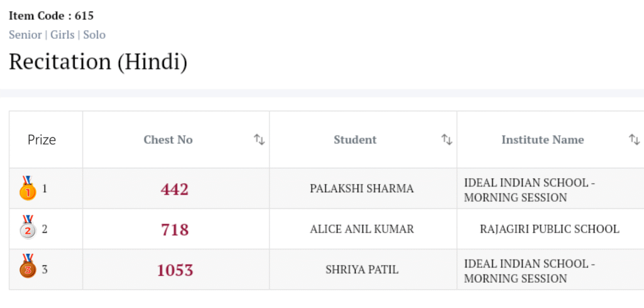Open the Solo category link
The image size is (644, 308).
(x=94, y=35)
